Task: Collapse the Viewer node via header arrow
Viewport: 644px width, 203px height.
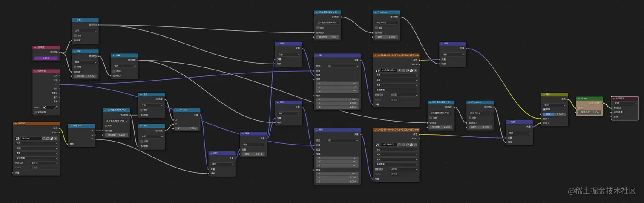Action: click(579, 98)
